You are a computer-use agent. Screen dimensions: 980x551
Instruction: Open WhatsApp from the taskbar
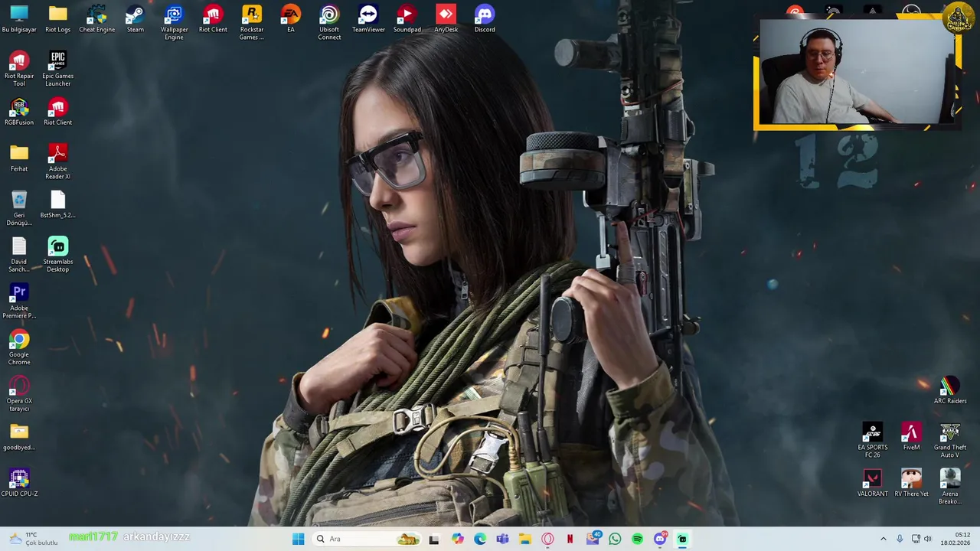(615, 539)
